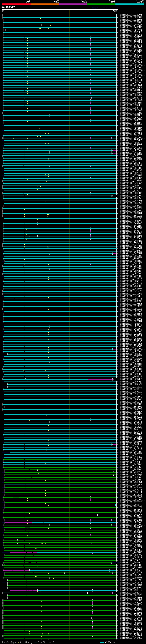Click hit label UniRef100_P69103
Viewport: 146px width, 644px height.
[131, 540]
